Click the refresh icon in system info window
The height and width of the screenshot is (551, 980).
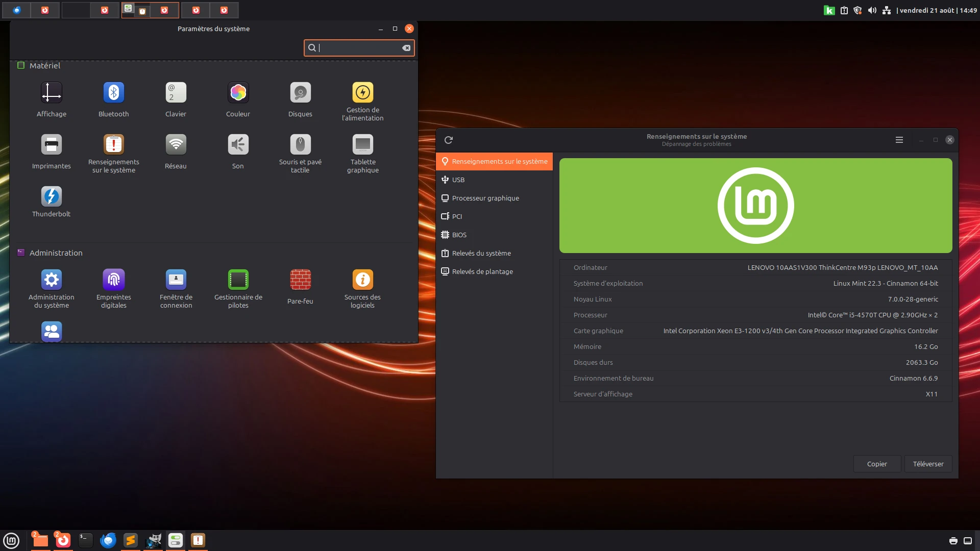(x=449, y=140)
